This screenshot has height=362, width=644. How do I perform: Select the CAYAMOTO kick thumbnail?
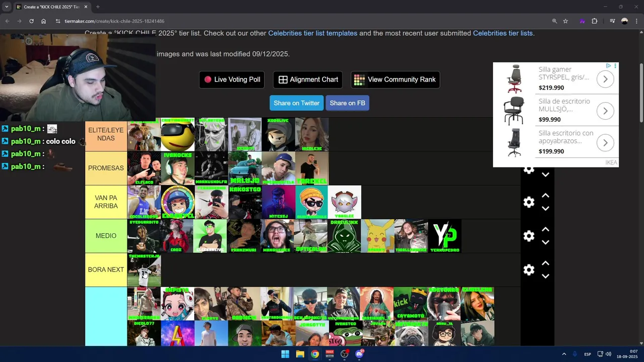coord(411,304)
